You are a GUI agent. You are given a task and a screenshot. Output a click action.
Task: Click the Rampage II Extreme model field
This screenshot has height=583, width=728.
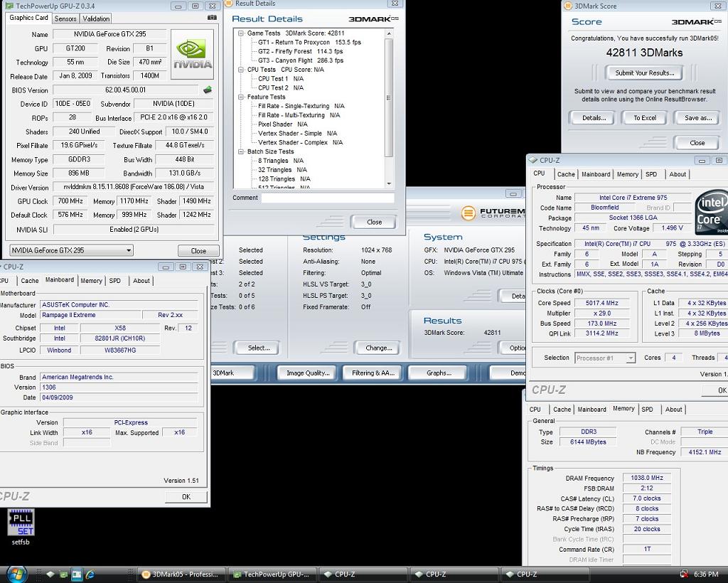point(90,315)
